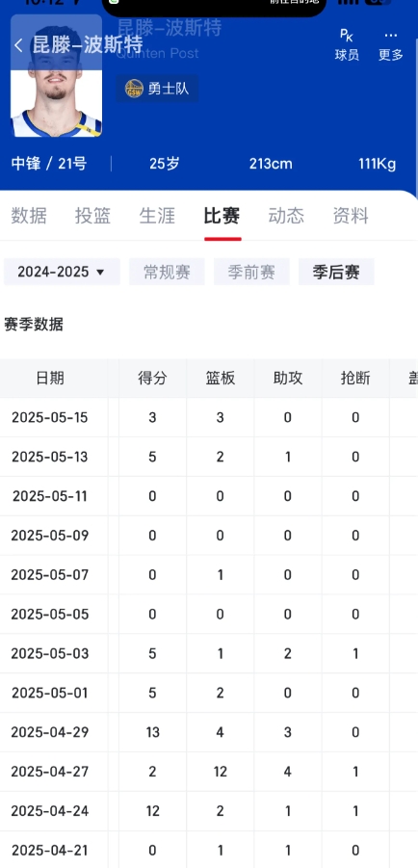Switch to the 数据 tab

[29, 216]
